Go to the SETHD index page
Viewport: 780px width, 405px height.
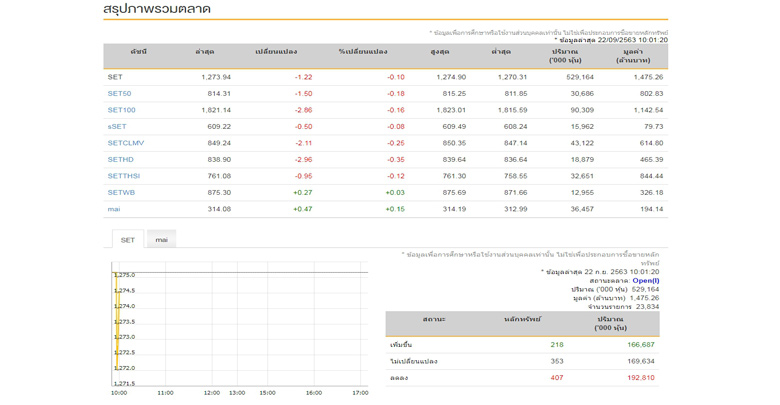120,160
